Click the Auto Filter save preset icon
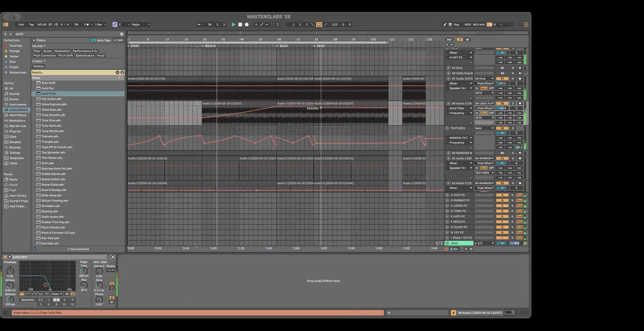Viewport: 644px width, 331px height. point(113,257)
